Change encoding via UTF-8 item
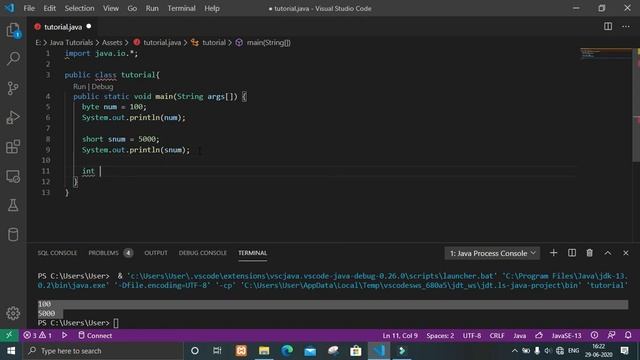640x360 pixels. click(472, 336)
